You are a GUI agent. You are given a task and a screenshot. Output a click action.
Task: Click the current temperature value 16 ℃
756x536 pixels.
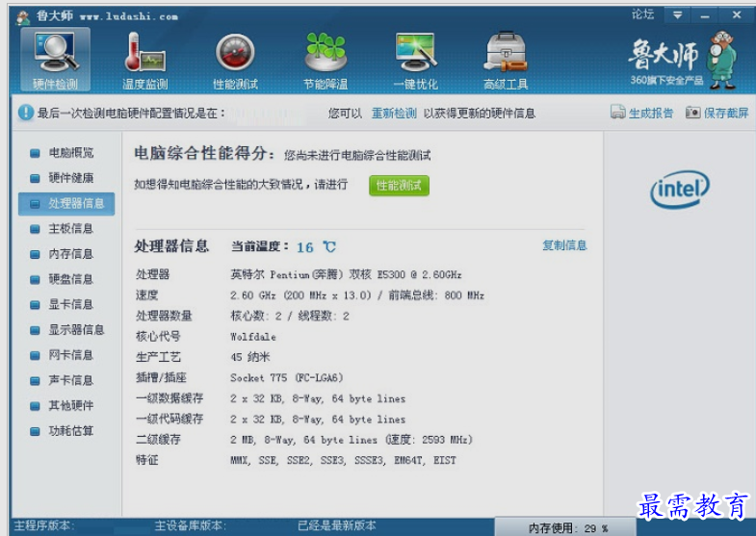pyautogui.click(x=316, y=247)
